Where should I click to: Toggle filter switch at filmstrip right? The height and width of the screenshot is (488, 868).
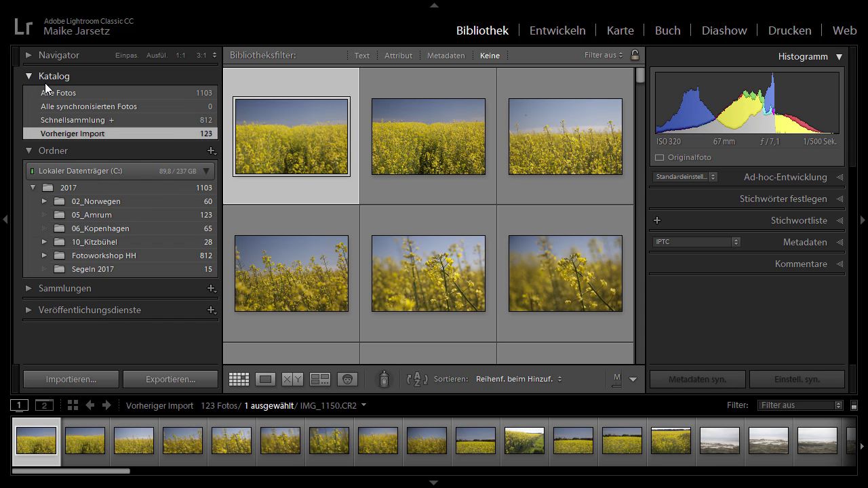(854, 405)
